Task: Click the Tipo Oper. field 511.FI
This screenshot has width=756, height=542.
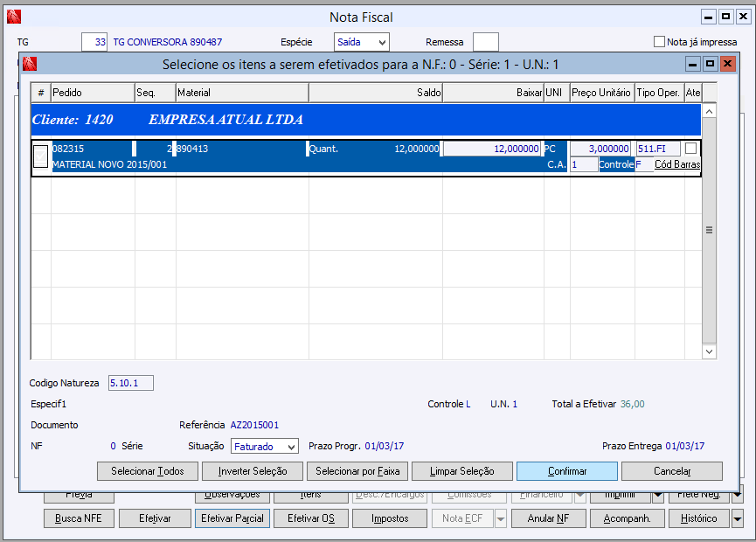Action: tap(658, 149)
